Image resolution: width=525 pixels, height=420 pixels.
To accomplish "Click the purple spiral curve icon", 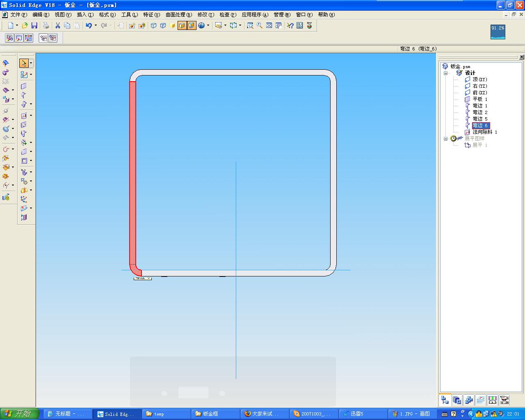I will point(6,73).
